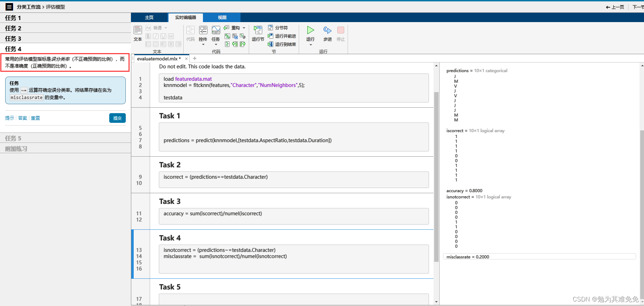The width and height of the screenshot is (644, 306).
Task: Switch to the 视图 tab
Action: 222,17
